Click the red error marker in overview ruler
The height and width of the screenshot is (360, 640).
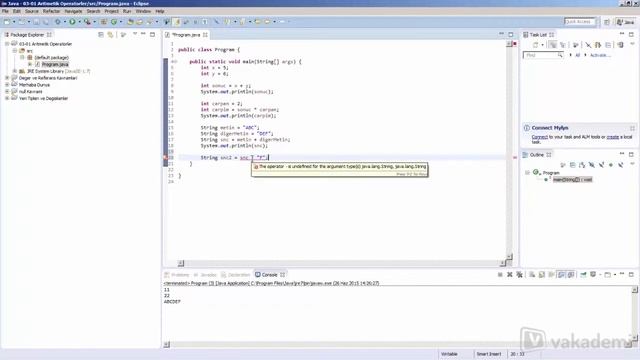pos(515,158)
